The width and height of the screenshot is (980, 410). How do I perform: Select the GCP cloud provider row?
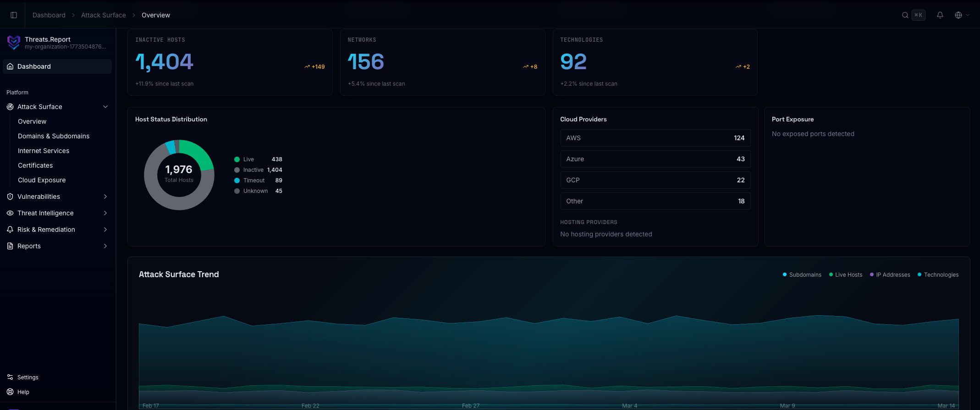pos(655,180)
